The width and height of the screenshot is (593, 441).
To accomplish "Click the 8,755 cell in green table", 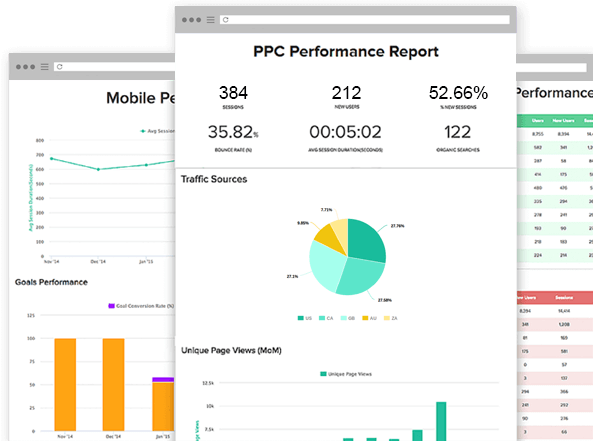I will coord(538,134).
